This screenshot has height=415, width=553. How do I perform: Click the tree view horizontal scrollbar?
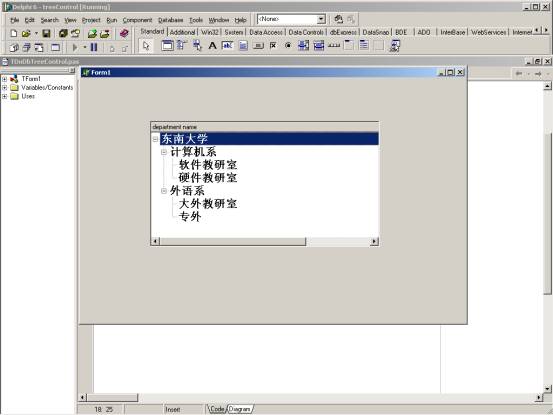(265, 242)
